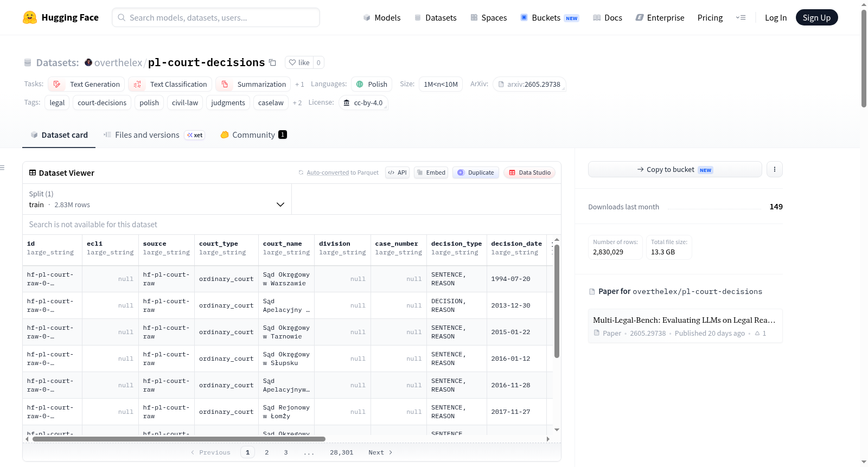Open Data Studio
Viewport: 868px width, 467px height.
pos(529,172)
